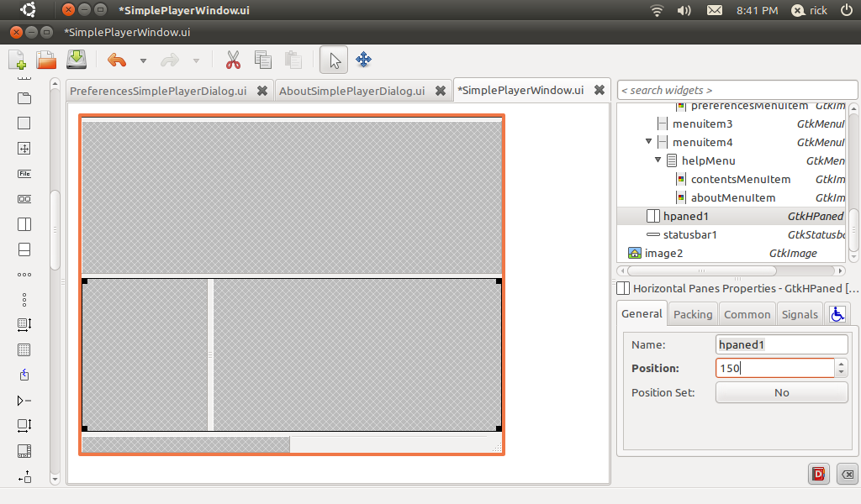The image size is (861, 504).
Task: Save the current UI file
Action: [x=77, y=60]
